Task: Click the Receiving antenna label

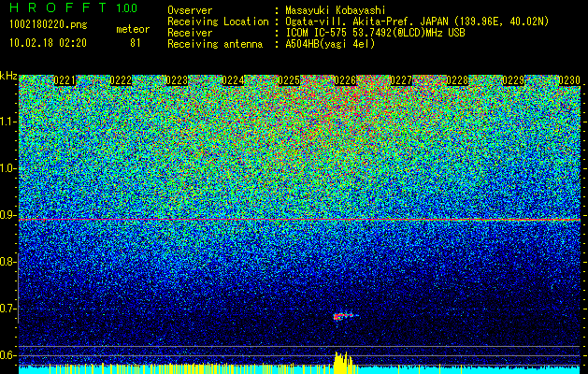Action: coord(215,44)
